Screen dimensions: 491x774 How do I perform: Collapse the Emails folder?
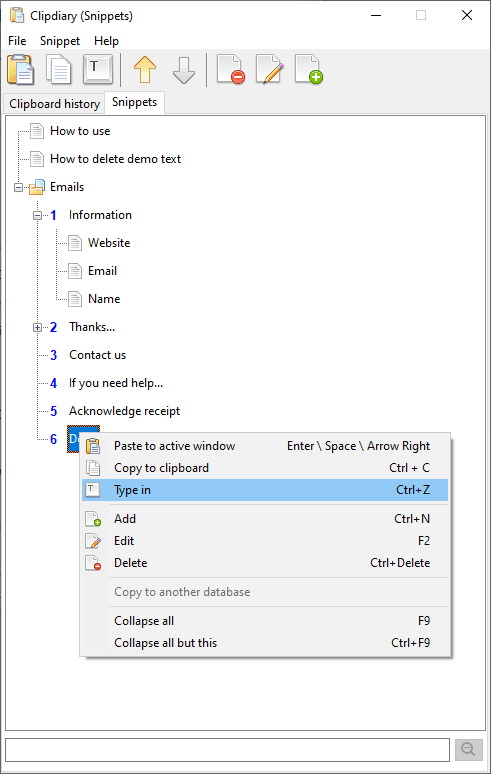18,188
